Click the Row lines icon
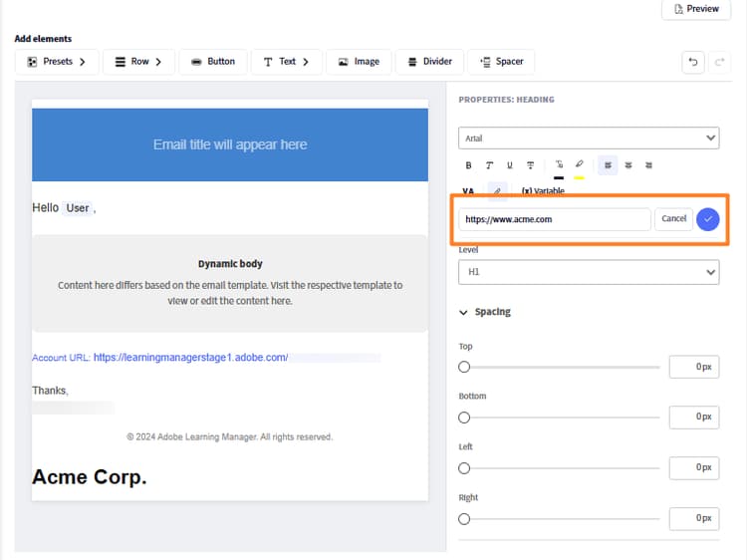Viewport: 747px width, 560px height. click(121, 62)
